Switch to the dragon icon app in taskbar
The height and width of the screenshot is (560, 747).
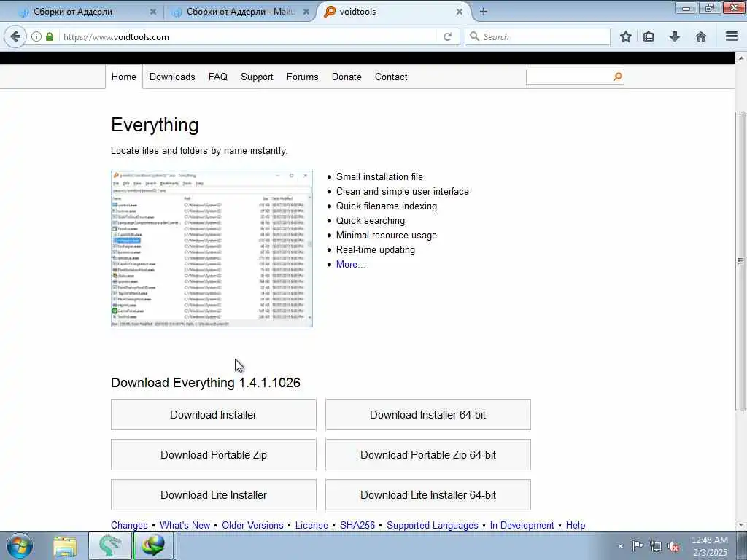point(109,545)
